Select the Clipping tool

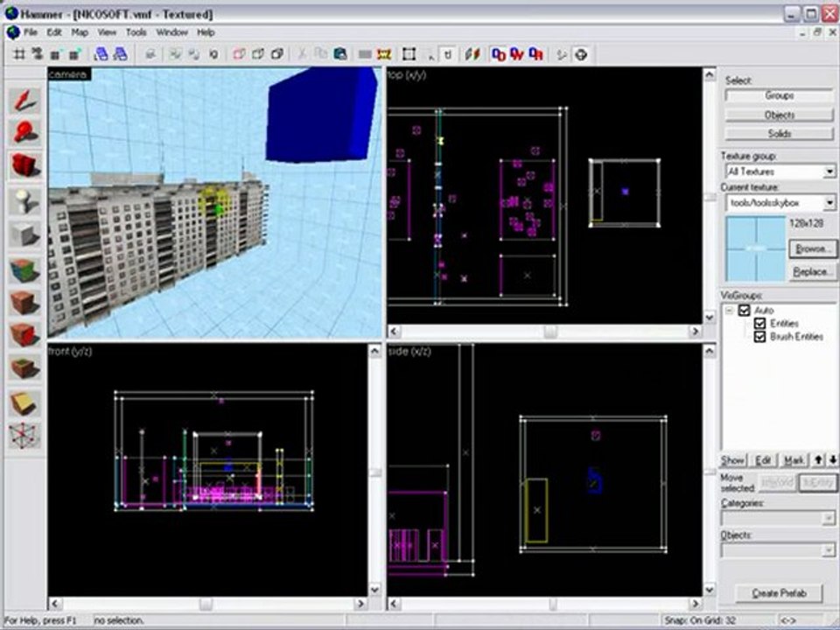click(24, 402)
